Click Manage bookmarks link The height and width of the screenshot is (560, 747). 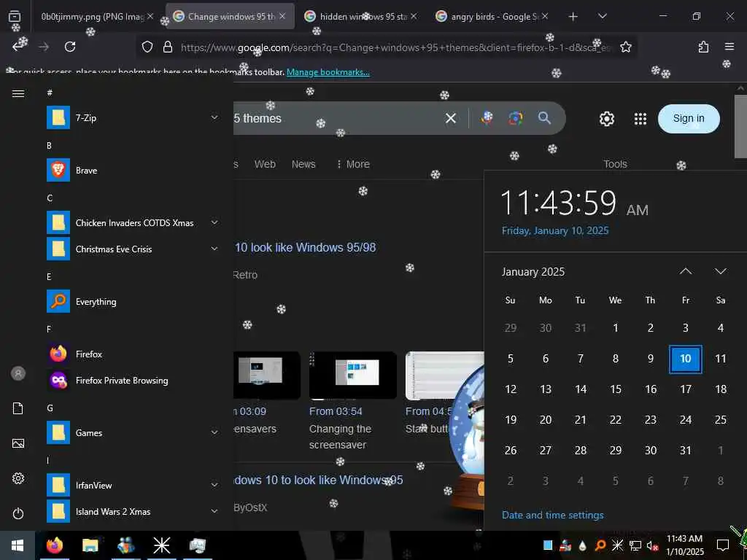(328, 72)
